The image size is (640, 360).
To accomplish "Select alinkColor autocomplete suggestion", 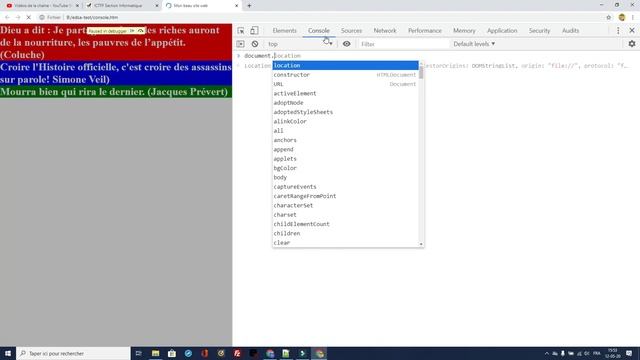I will 345,121.
